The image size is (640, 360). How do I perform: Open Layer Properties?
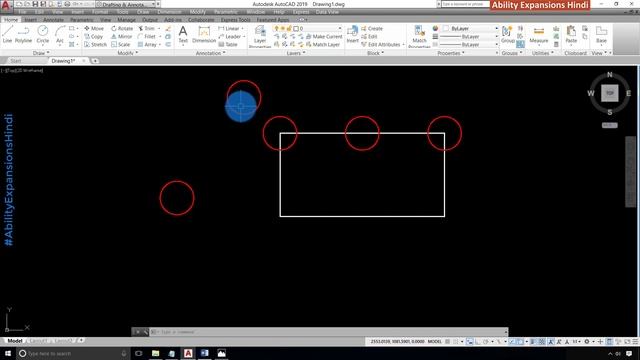point(260,36)
